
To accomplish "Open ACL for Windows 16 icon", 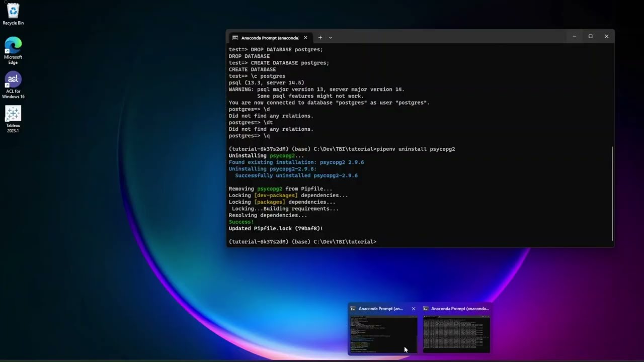I will pos(13,85).
